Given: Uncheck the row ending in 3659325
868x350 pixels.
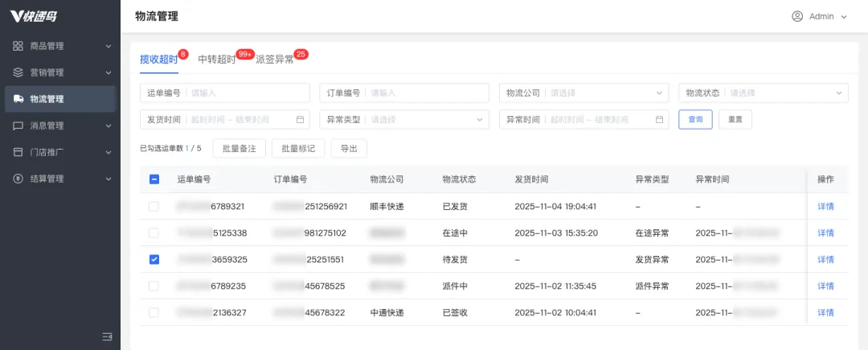Looking at the screenshot, I should click(x=154, y=259).
